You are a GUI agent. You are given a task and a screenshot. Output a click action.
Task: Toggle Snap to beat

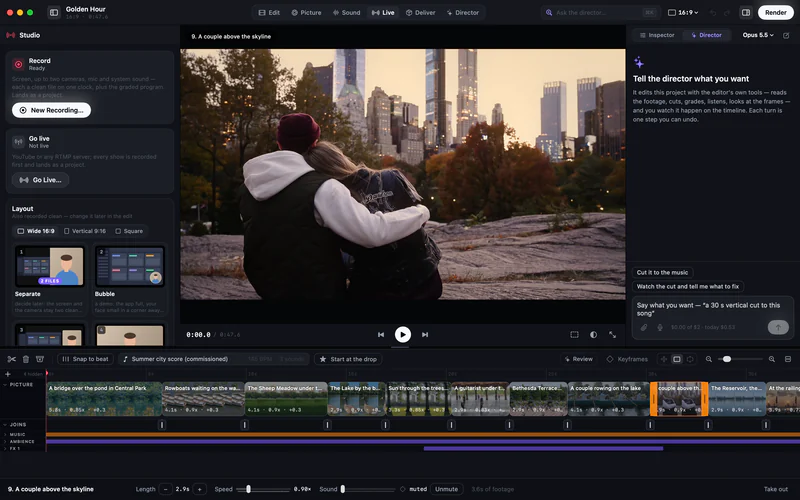tap(85, 359)
